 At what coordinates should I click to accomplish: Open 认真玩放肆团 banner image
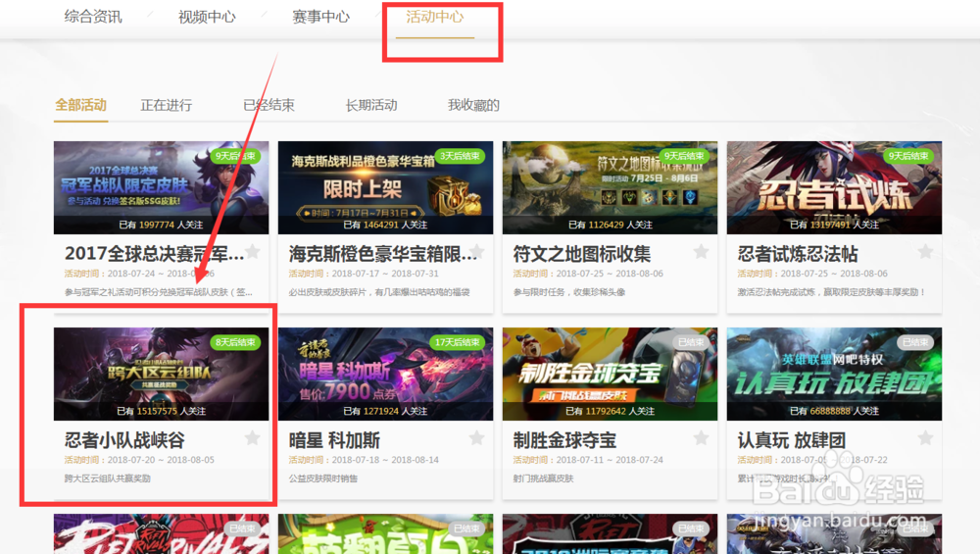(x=834, y=374)
